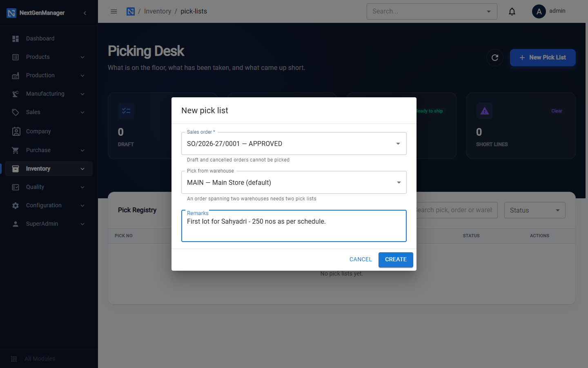Click the Inventory box icon in sidebar
The image size is (588, 368).
[x=16, y=168]
